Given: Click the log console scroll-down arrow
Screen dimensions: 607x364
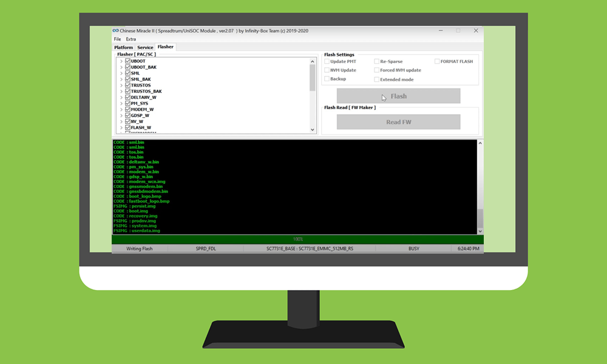Looking at the screenshot, I should (x=480, y=231).
